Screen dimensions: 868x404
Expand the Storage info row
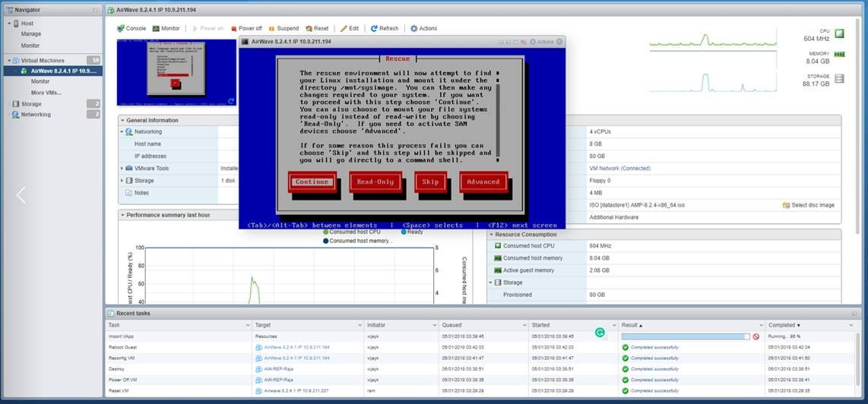[122, 181]
